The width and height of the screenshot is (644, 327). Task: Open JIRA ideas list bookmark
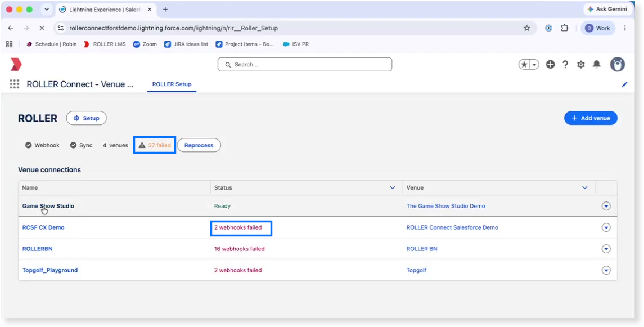186,44
